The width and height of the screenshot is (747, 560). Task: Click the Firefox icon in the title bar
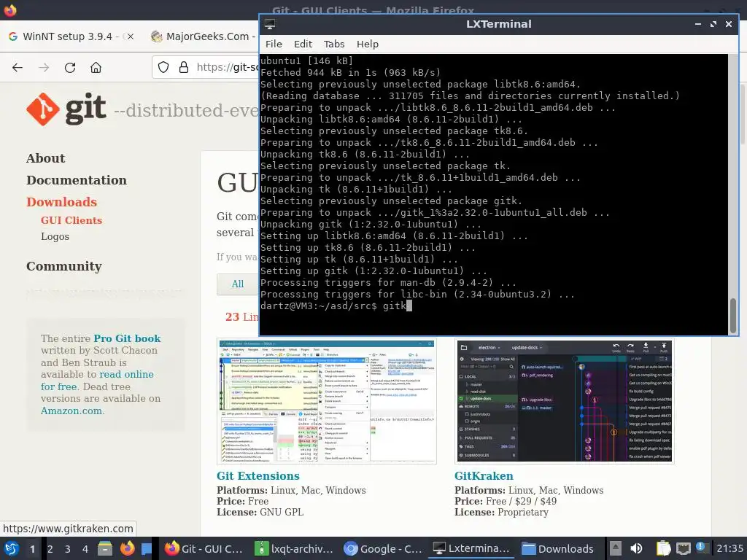[x=10, y=10]
